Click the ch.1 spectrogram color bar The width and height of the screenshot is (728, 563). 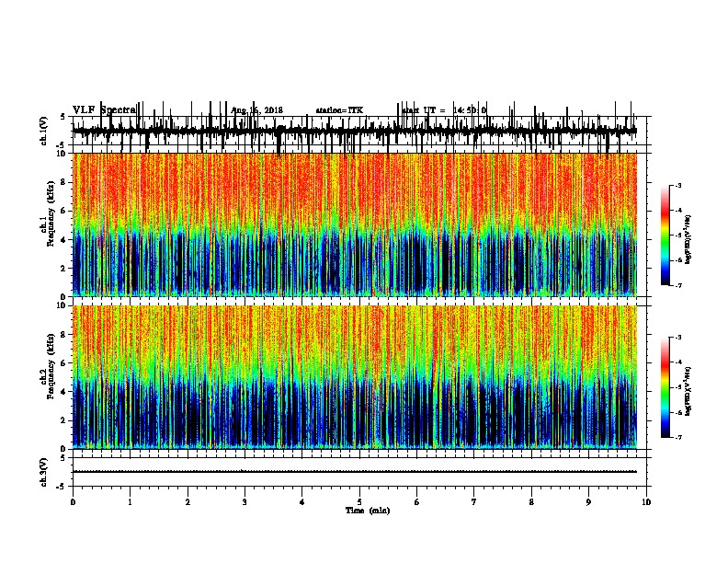[665, 236]
